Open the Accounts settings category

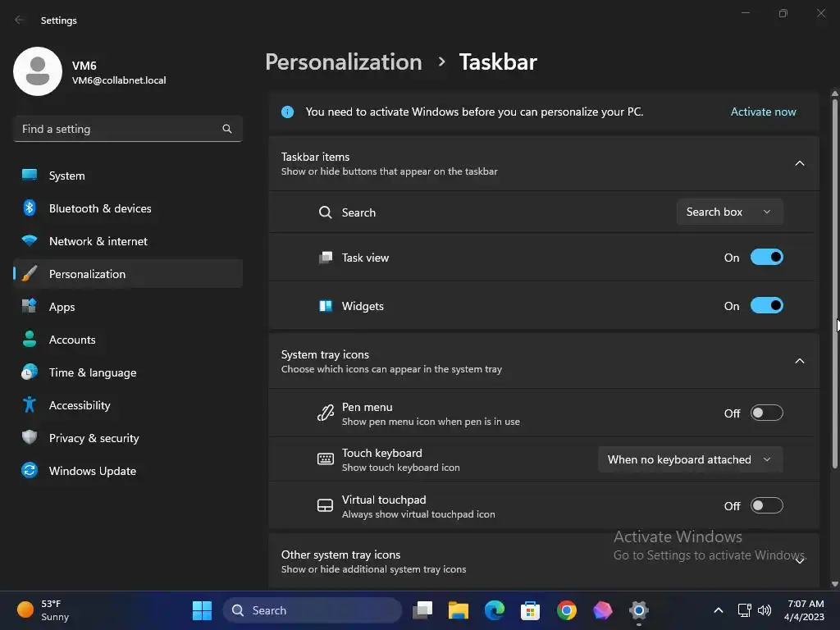[127, 339]
